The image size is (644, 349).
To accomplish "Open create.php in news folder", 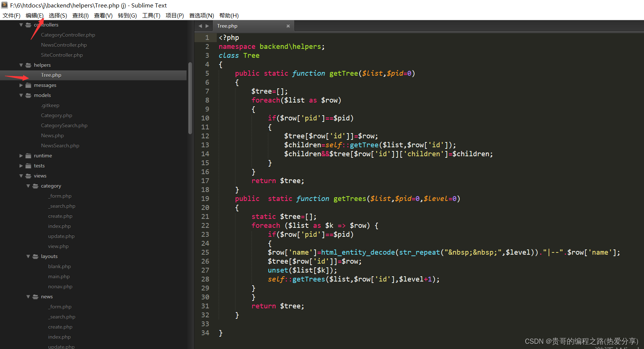I will (x=60, y=327).
